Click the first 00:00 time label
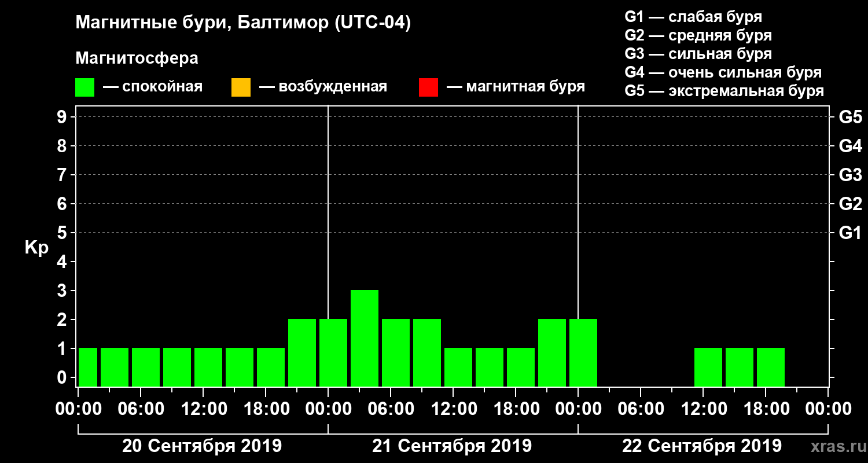 (x=78, y=409)
